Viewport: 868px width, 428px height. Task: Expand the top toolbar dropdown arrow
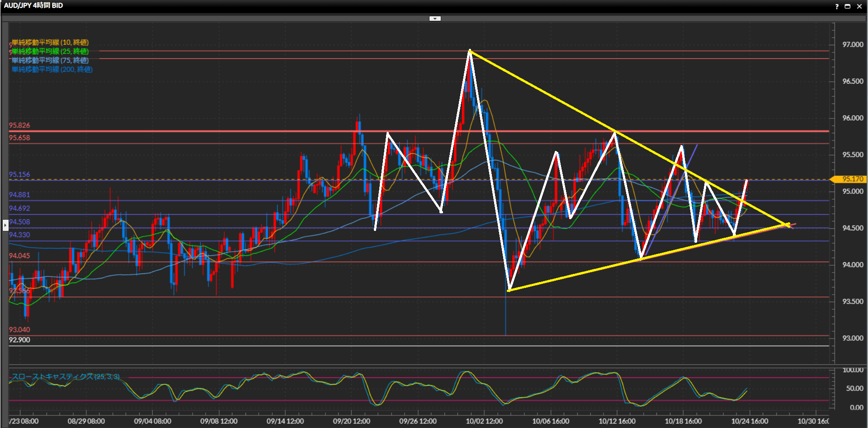pyautogui.click(x=435, y=19)
